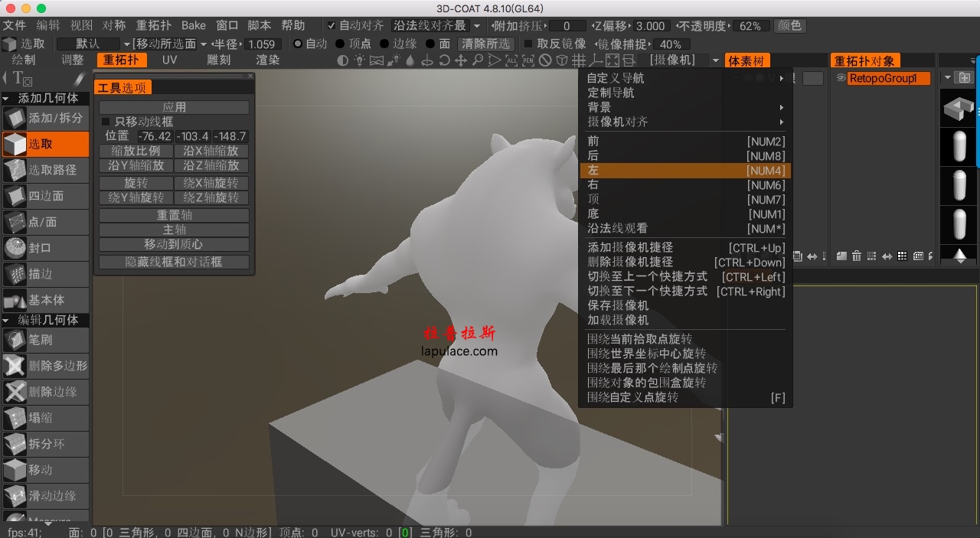
Task: Open the 对称 menu
Action: coord(115,25)
